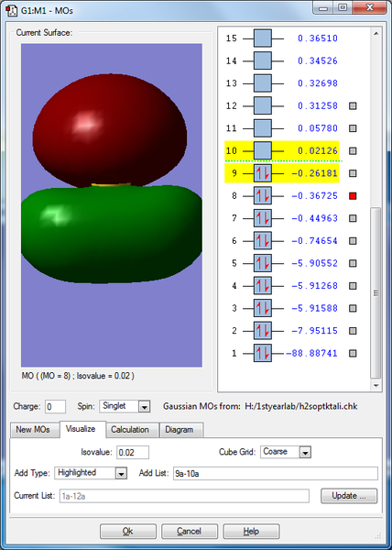Click the Isovalue input field
Screen dimensions: 392x550
coord(133,452)
